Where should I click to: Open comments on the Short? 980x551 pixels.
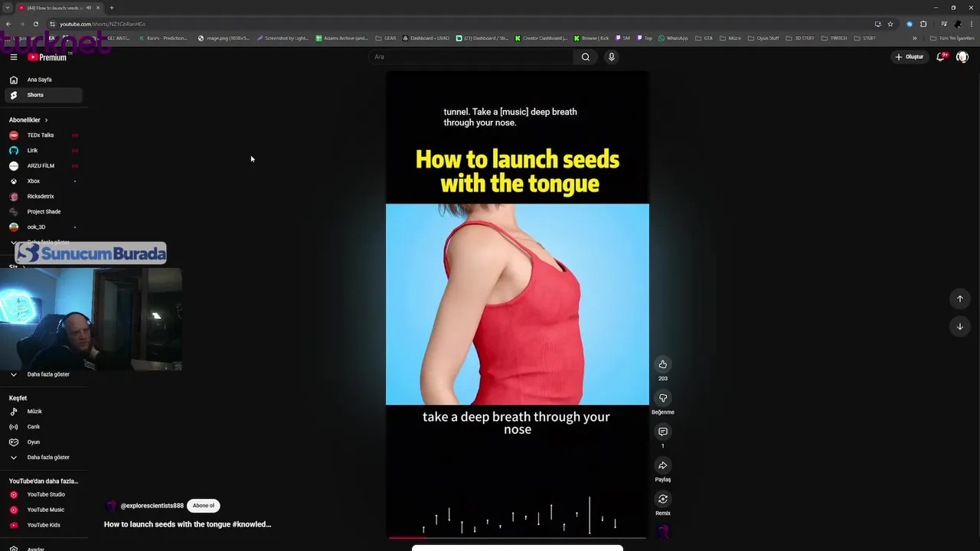pos(663,432)
